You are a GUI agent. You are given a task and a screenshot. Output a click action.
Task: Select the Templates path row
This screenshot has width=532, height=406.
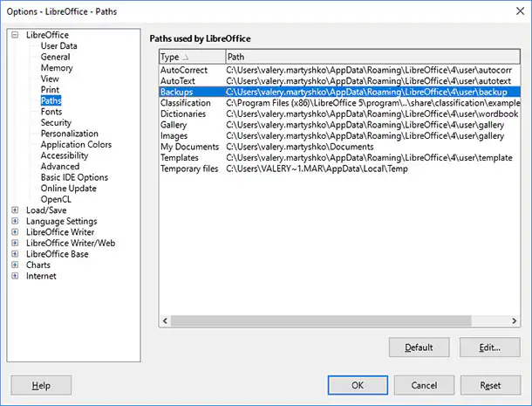339,158
